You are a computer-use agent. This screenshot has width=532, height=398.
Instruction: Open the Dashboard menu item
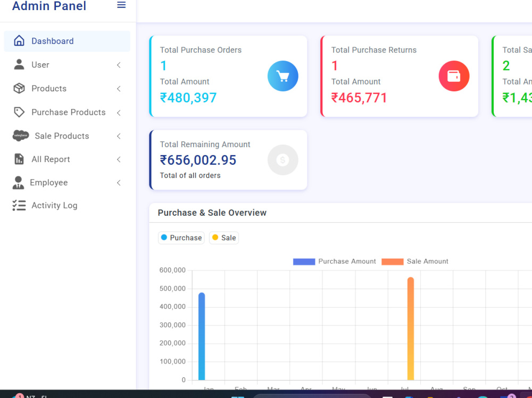67,41
